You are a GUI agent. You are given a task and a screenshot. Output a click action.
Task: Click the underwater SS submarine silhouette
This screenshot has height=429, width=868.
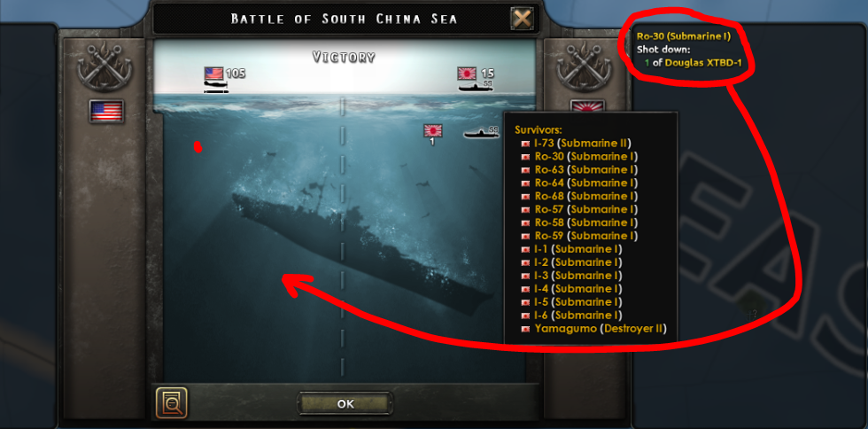point(480,133)
